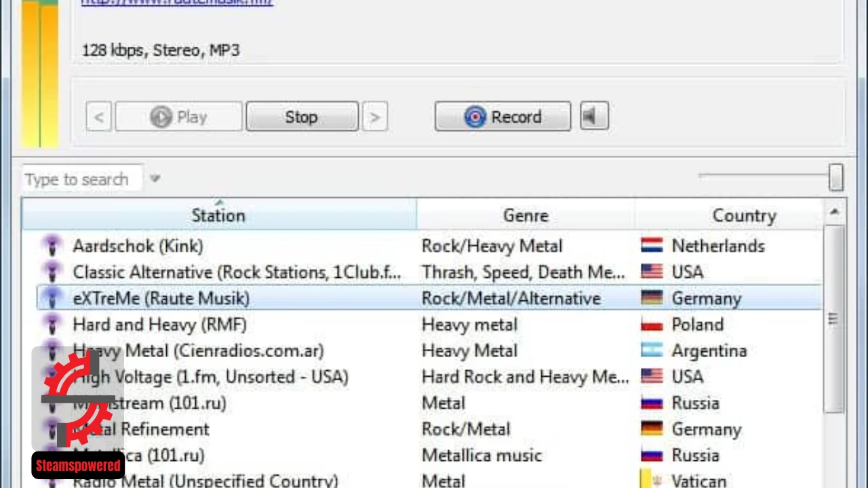The width and height of the screenshot is (868, 488).
Task: Select Aardschok (Kink) station
Action: (x=138, y=246)
